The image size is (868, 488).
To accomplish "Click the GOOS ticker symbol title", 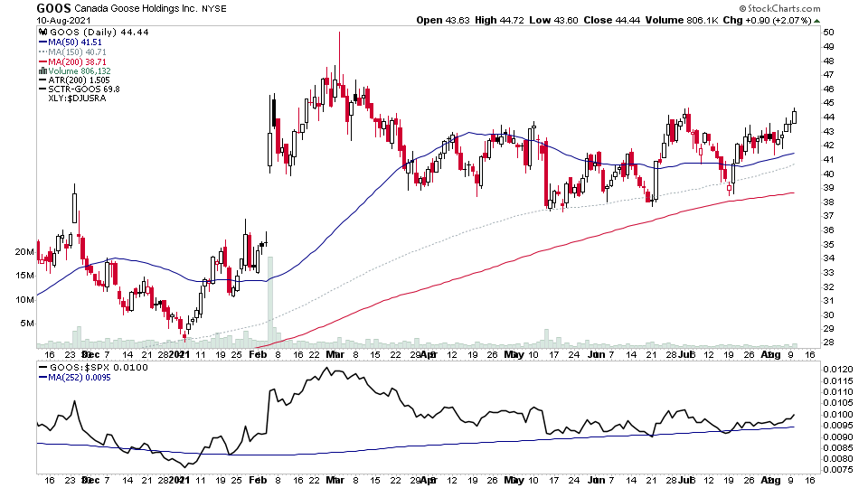I will pos(53,8).
